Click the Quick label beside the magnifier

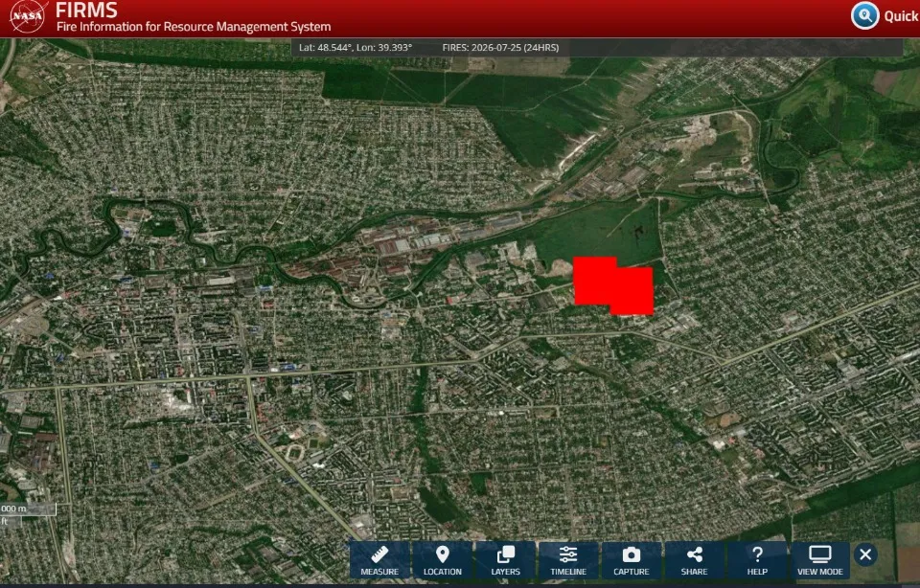coord(901,16)
